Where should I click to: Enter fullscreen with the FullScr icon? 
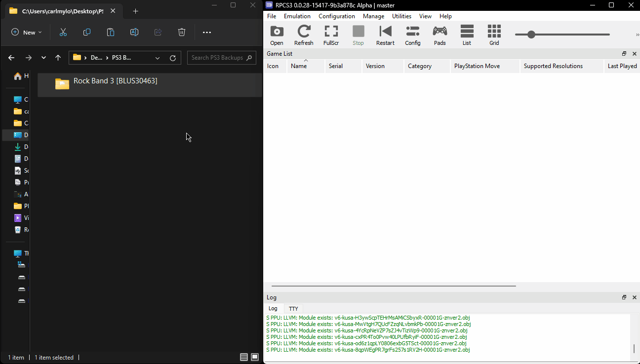[331, 36]
